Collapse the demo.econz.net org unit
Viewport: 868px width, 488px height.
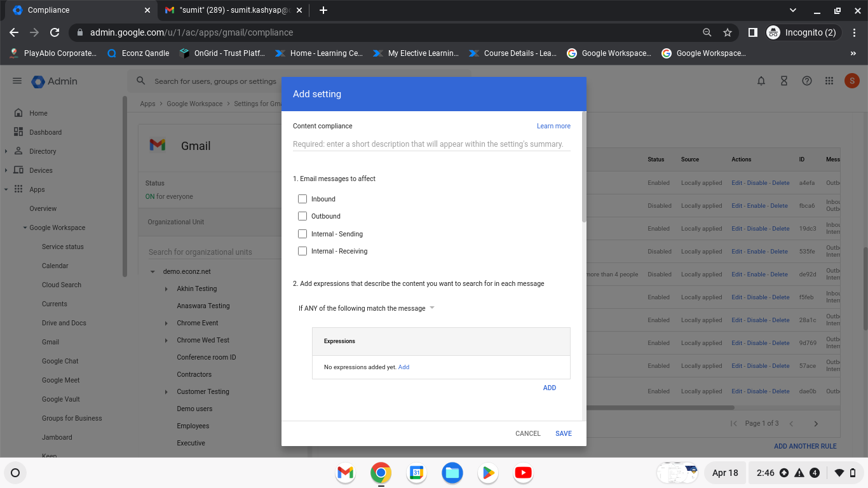tap(153, 271)
